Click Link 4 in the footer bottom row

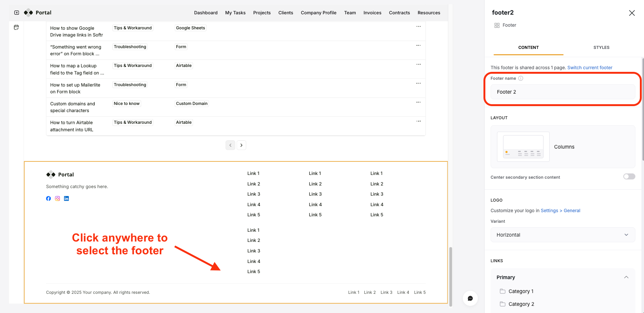(x=403, y=292)
